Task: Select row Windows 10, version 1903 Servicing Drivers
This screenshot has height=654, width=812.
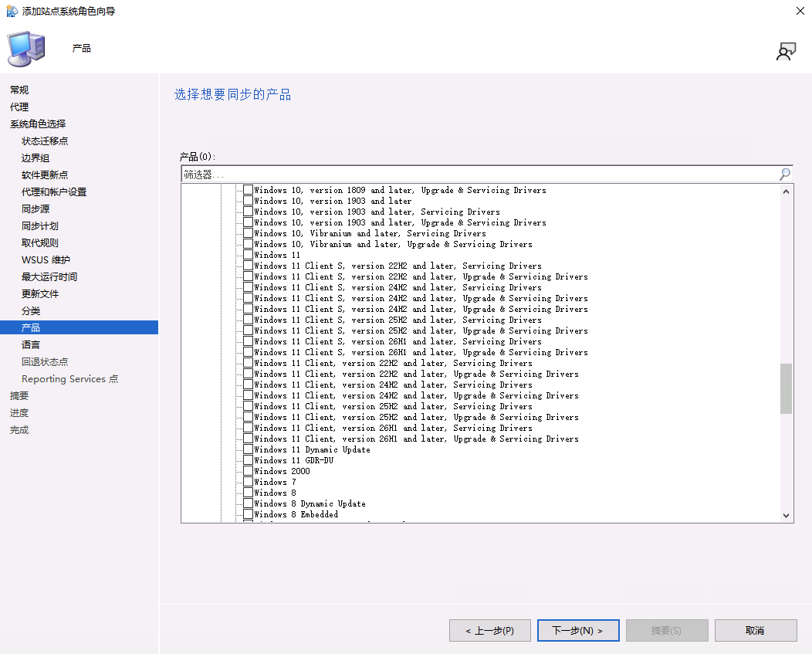Action: click(x=377, y=212)
